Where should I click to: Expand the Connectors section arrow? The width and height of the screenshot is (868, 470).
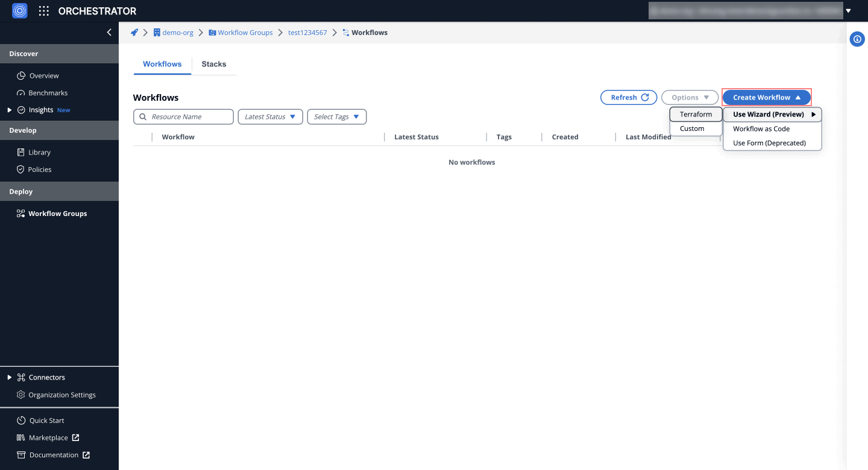coord(9,377)
